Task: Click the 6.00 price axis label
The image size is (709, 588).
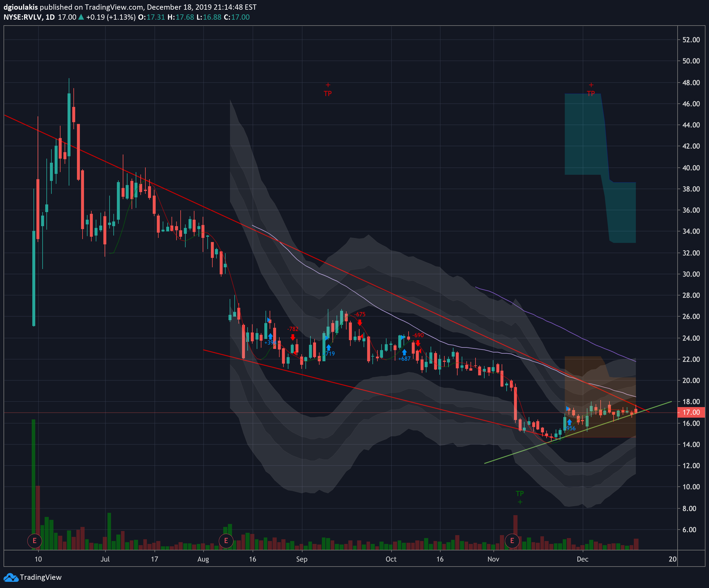Action: pyautogui.click(x=689, y=530)
